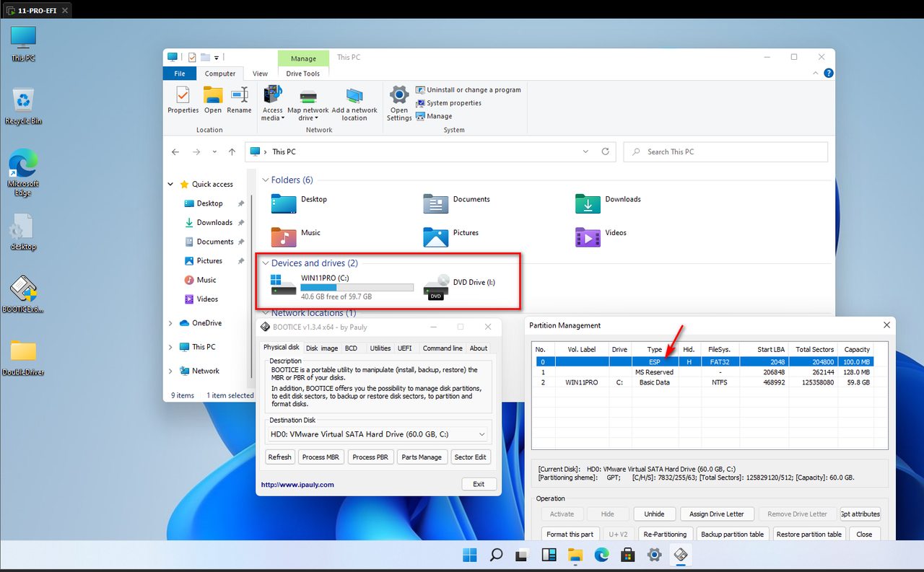Image resolution: width=924 pixels, height=572 pixels.
Task: Open the Windows Start button
Action: 469,555
